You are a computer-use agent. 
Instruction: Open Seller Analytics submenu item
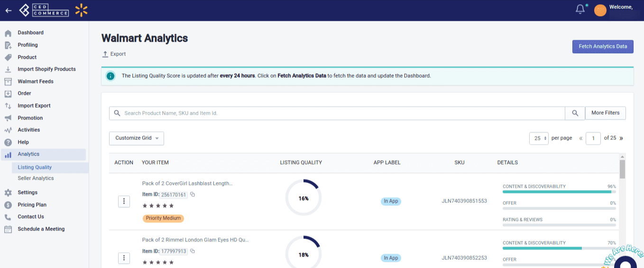pos(36,178)
